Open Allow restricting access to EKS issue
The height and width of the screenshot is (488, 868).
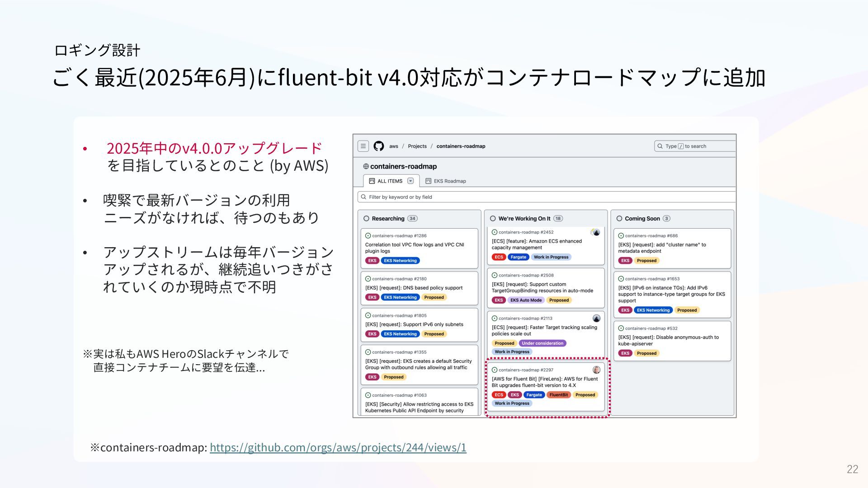[419, 408]
